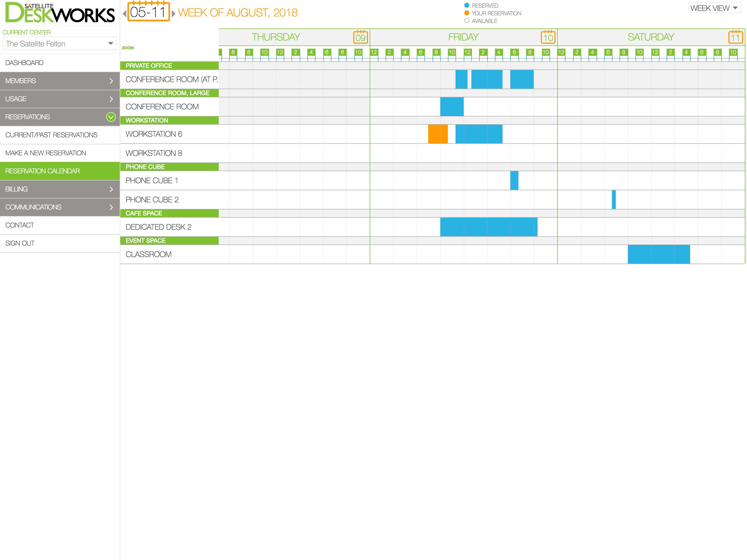Select the Conference Room (At P. row label

(x=171, y=79)
